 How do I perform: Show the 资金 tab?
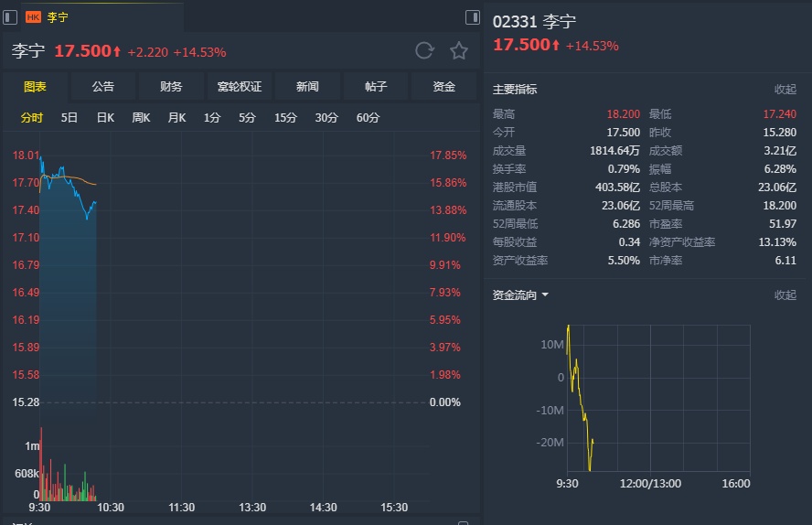click(x=444, y=87)
